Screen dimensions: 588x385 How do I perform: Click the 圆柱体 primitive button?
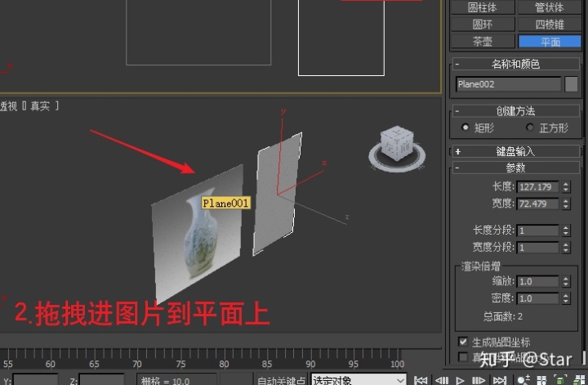[x=483, y=7]
